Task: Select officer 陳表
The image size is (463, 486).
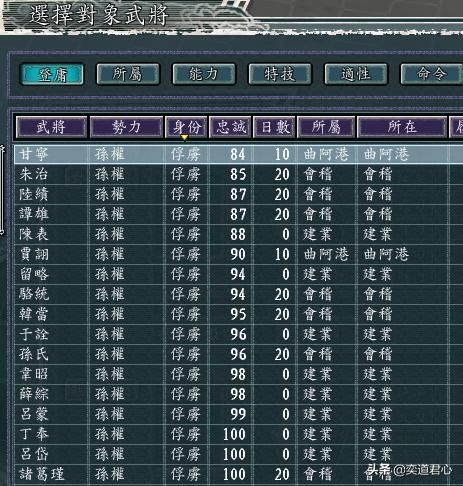Action: click(x=33, y=234)
